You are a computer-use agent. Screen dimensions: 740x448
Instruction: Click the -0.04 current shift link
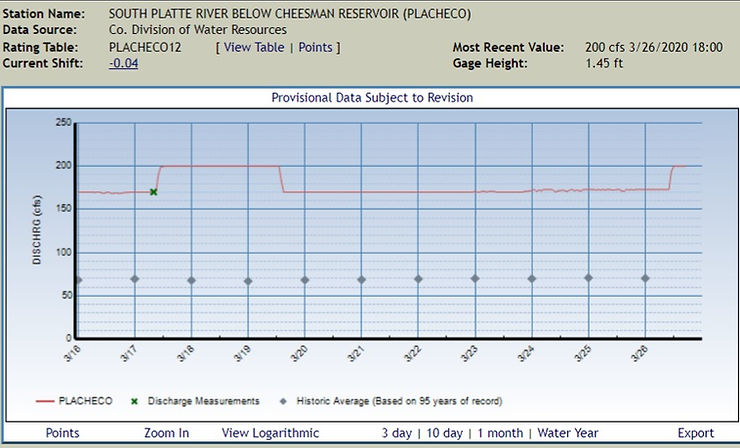pos(124,63)
